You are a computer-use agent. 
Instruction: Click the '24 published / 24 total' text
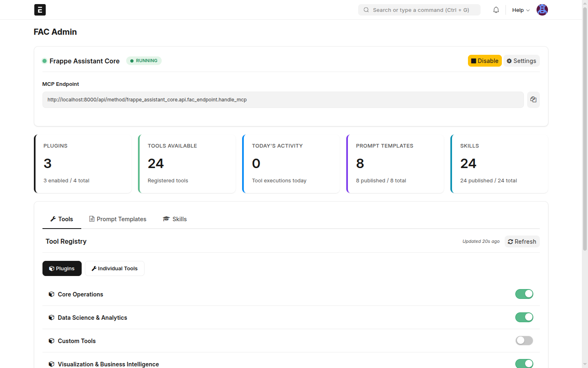488,180
